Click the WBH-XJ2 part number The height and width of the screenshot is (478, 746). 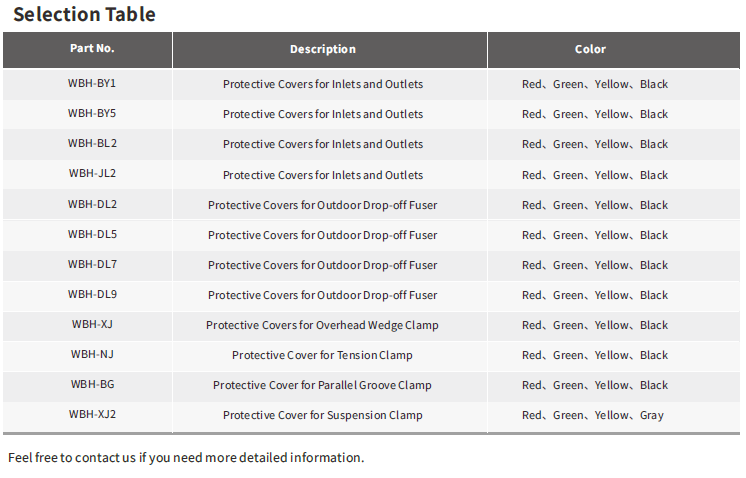coord(92,414)
